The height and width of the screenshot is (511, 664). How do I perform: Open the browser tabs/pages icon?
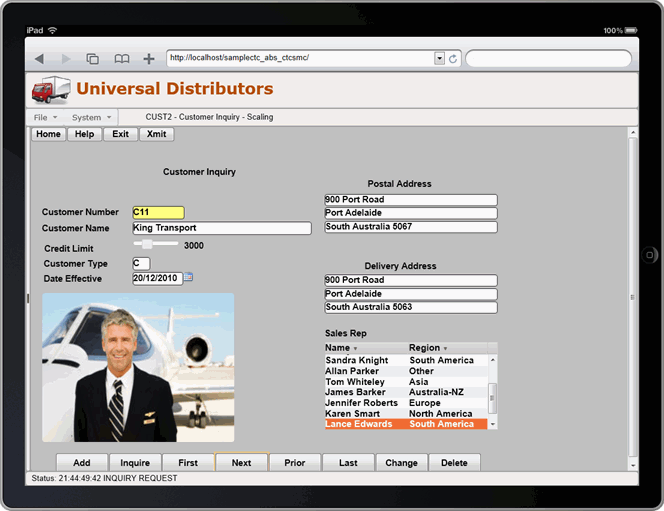92,58
